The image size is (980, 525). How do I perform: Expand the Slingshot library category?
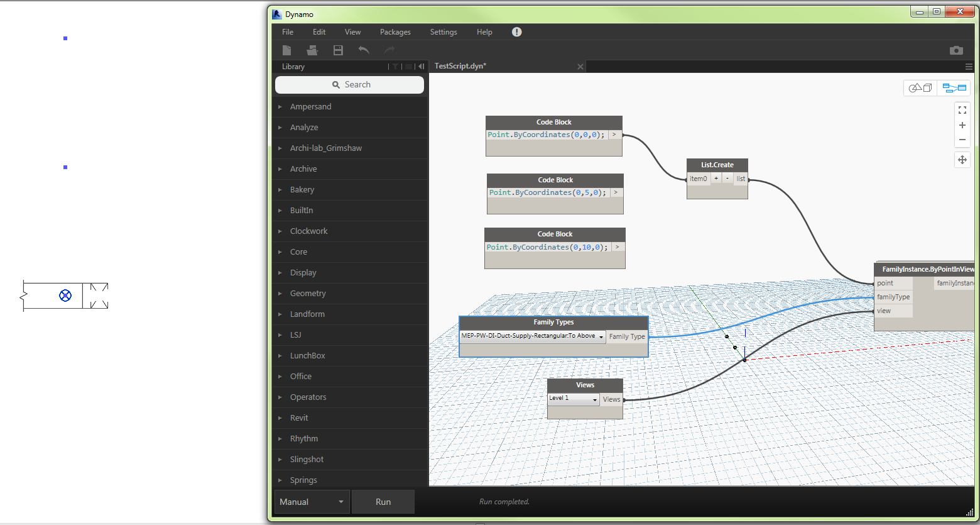[351, 460]
